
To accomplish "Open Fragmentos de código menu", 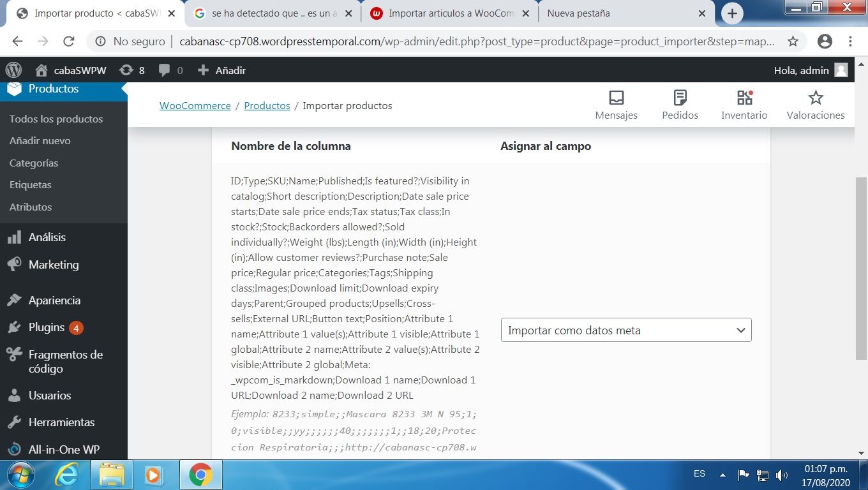I will click(x=64, y=362).
